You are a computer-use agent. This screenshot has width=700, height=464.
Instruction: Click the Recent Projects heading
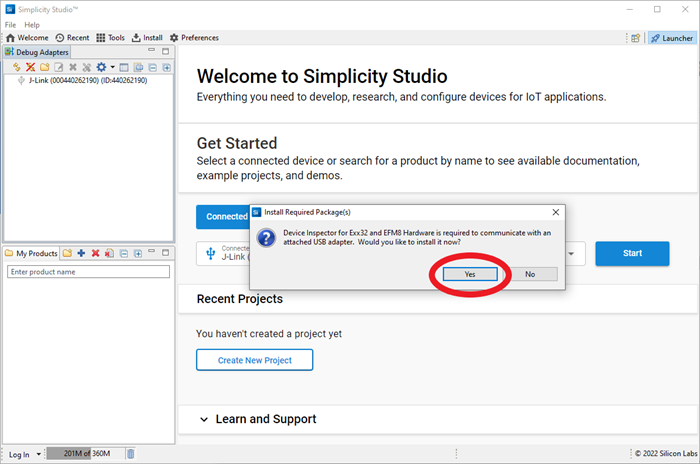(x=240, y=299)
